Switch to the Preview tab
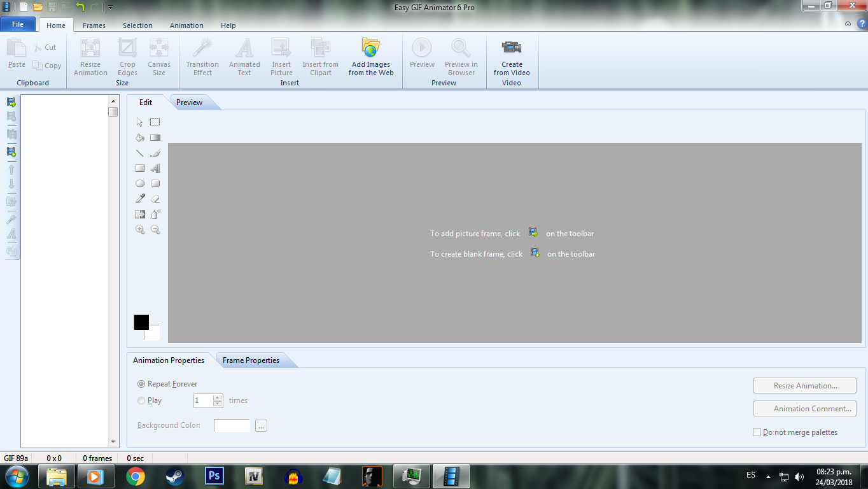 point(190,103)
